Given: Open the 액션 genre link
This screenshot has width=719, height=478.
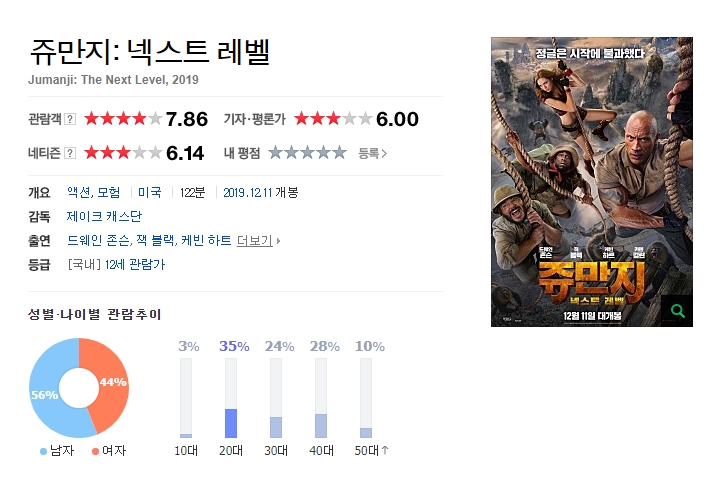Looking at the screenshot, I should point(78,192).
